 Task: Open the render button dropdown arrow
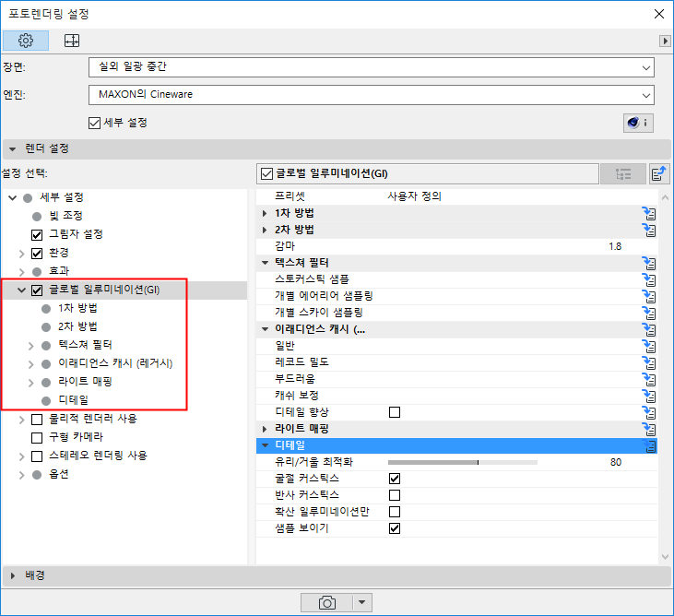(362, 602)
